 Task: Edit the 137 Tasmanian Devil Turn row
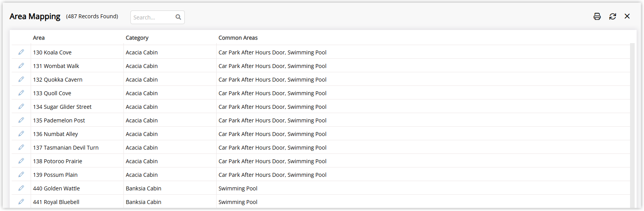click(x=21, y=147)
